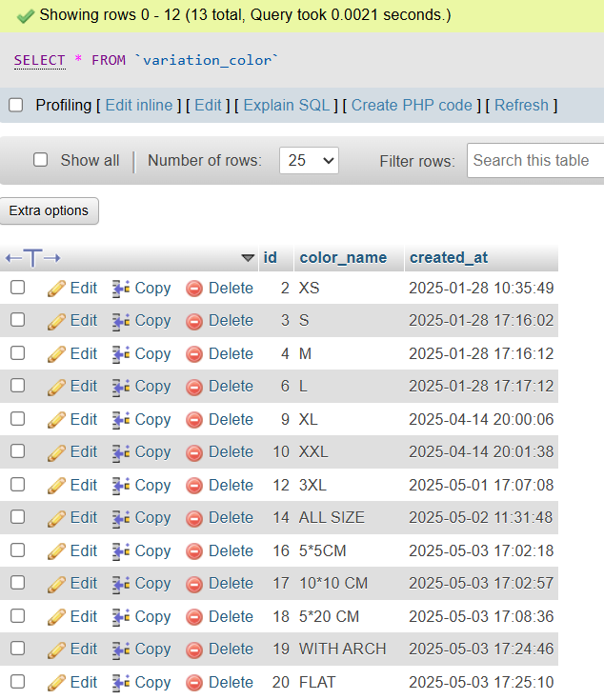Click the red Delete icon for XL row

(194, 420)
